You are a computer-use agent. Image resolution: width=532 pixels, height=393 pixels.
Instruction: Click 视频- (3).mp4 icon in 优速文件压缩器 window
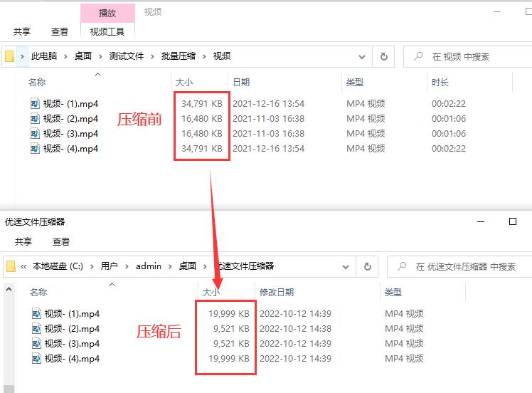tap(37, 343)
